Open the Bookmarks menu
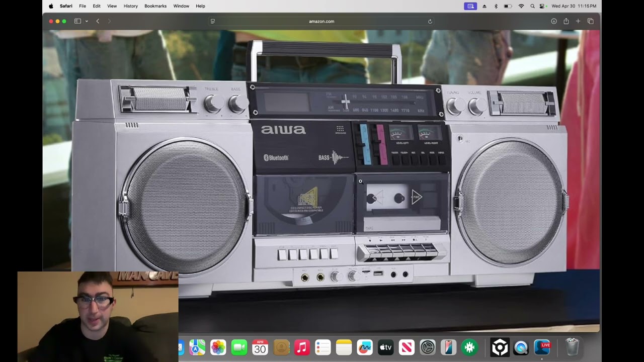Viewport: 644px width, 362px height. pos(155,6)
